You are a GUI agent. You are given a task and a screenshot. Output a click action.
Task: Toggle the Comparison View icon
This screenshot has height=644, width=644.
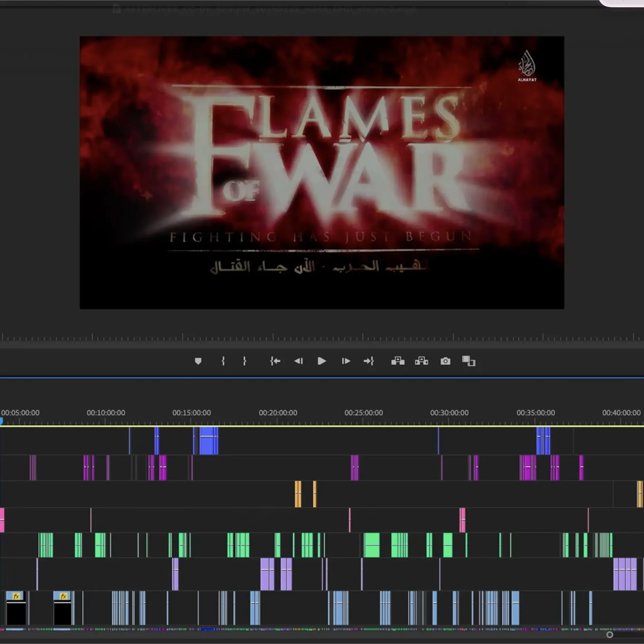[x=469, y=361]
